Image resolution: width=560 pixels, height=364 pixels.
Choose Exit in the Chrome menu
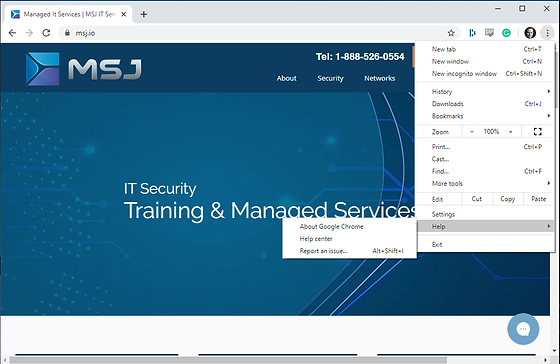pos(485,244)
